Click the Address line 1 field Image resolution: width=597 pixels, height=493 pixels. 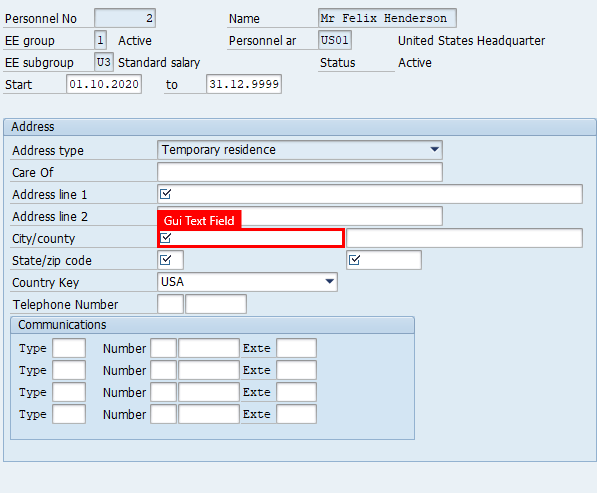click(x=370, y=194)
